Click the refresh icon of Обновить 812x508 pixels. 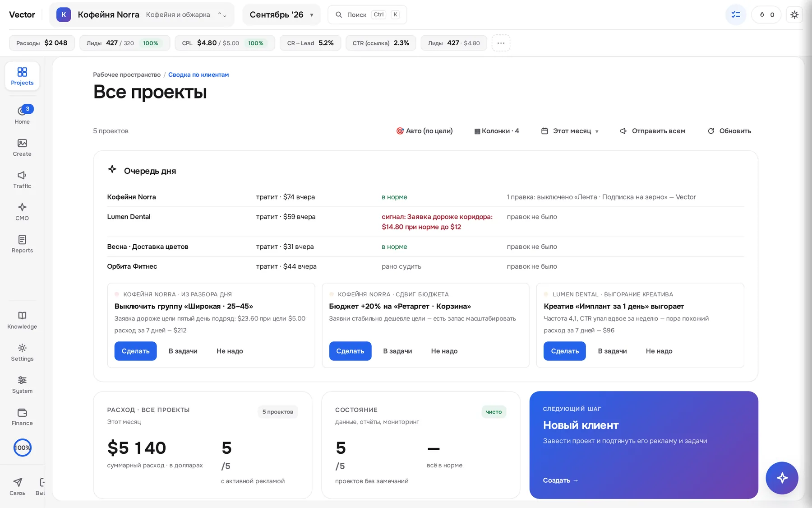711,131
